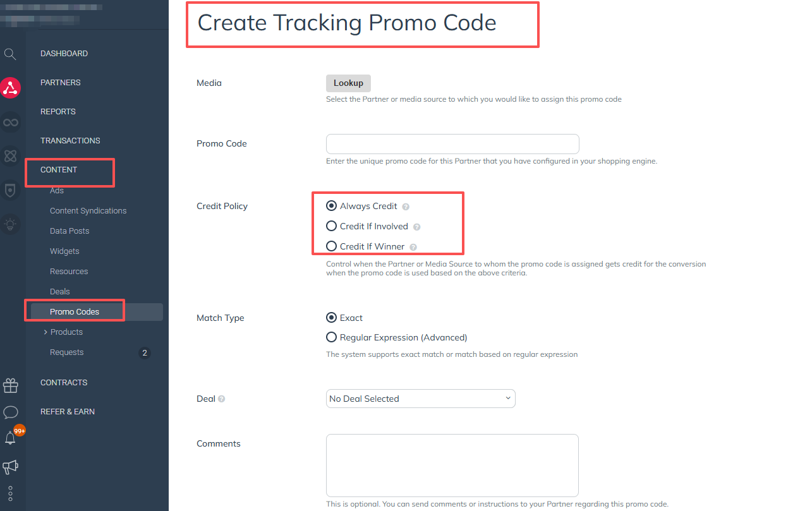Click into the Promo Code text field
812x511 pixels.
pyautogui.click(x=452, y=144)
